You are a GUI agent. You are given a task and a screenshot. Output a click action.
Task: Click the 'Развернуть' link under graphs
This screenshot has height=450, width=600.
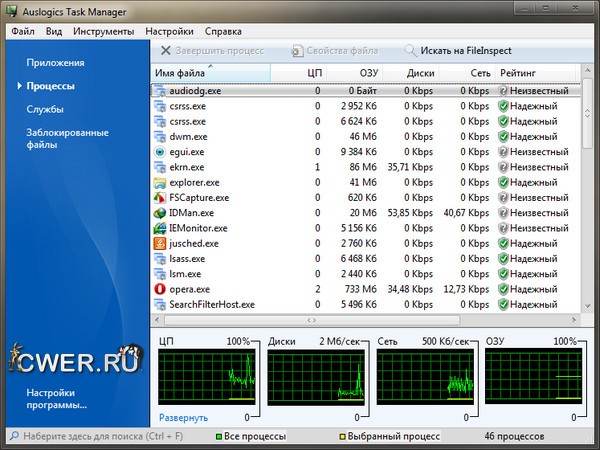(x=183, y=417)
